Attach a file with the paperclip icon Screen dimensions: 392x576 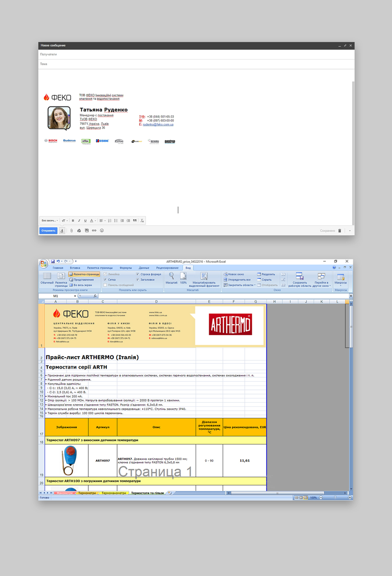(72, 231)
